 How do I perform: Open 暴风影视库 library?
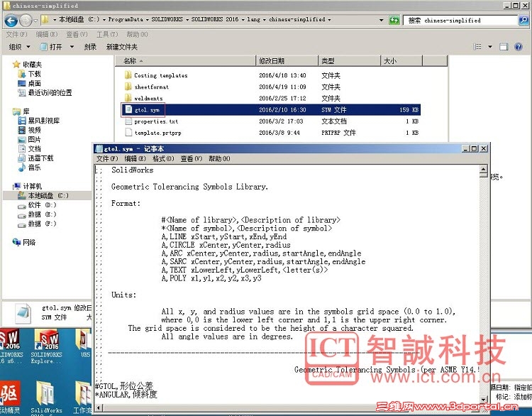pos(39,121)
